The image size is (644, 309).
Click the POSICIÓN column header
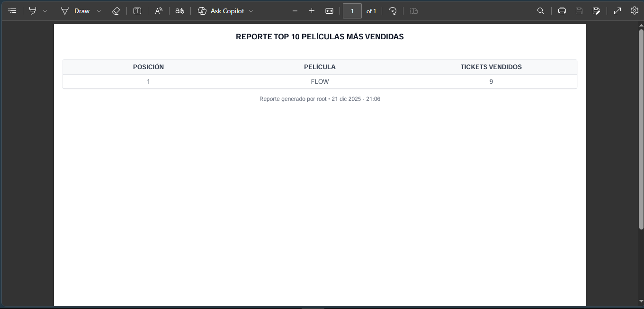[148, 67]
